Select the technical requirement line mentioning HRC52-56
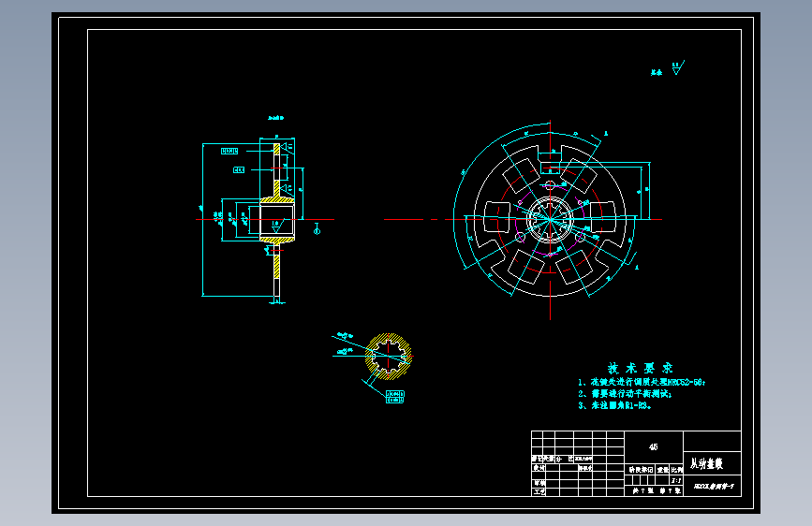The height and width of the screenshot is (526, 812). click(642, 383)
